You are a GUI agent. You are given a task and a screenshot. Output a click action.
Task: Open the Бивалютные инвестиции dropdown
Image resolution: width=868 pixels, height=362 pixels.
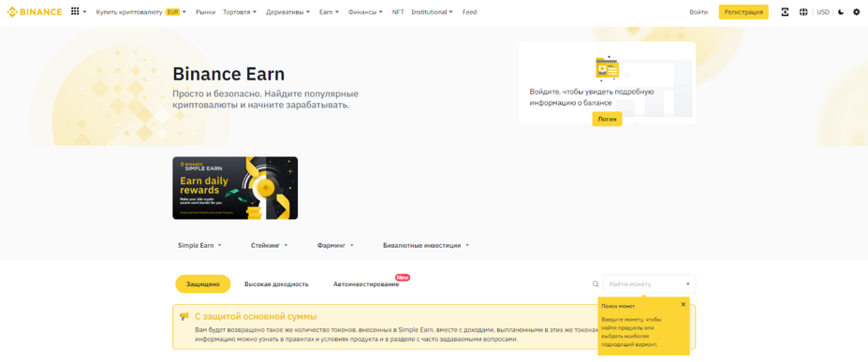426,245
